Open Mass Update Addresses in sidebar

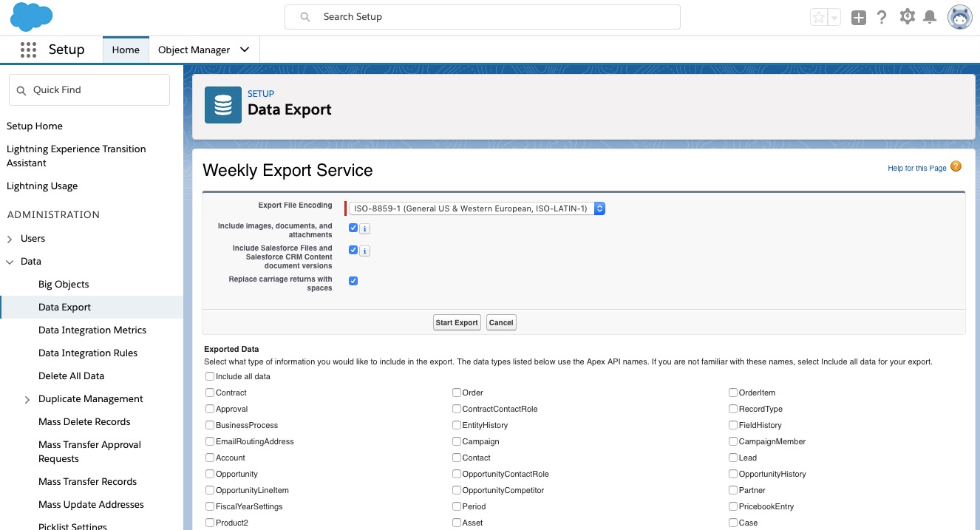point(91,505)
